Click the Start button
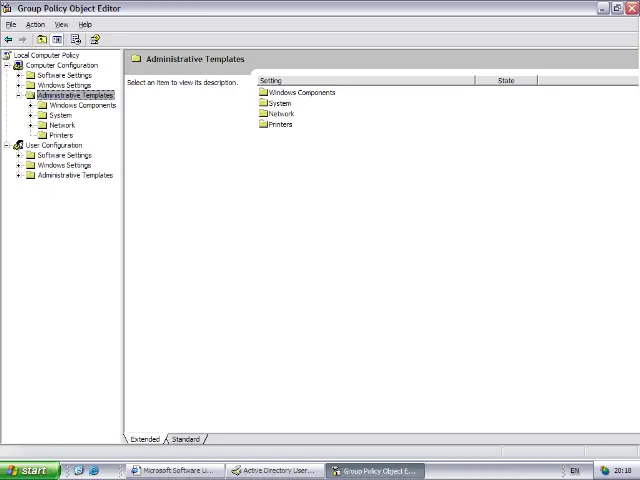 coord(30,471)
